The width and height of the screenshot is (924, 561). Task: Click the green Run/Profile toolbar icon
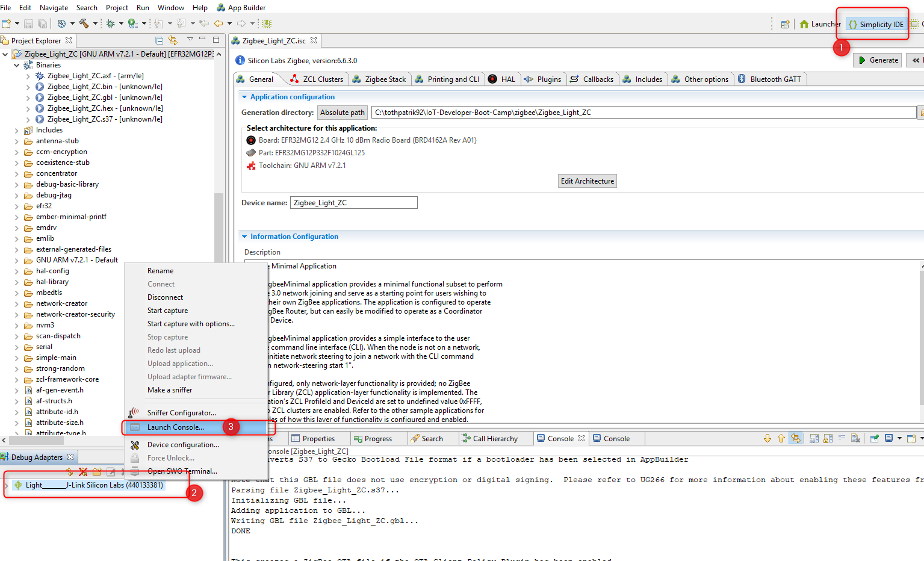click(132, 23)
